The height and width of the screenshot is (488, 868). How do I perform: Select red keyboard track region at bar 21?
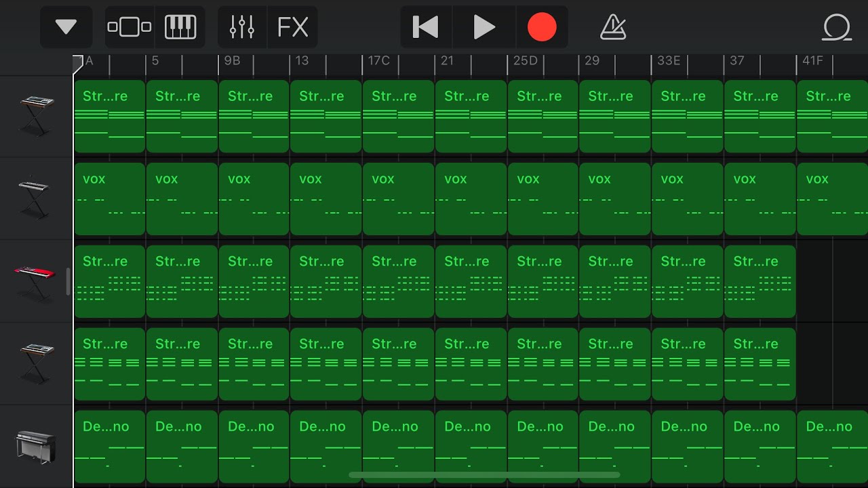(x=471, y=282)
